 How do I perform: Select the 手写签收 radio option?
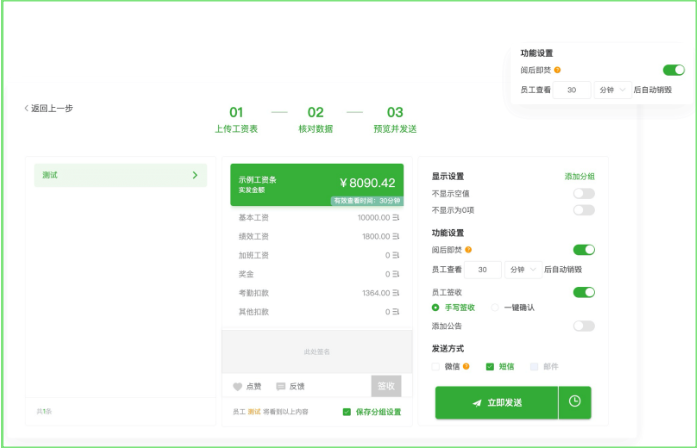click(x=453, y=308)
